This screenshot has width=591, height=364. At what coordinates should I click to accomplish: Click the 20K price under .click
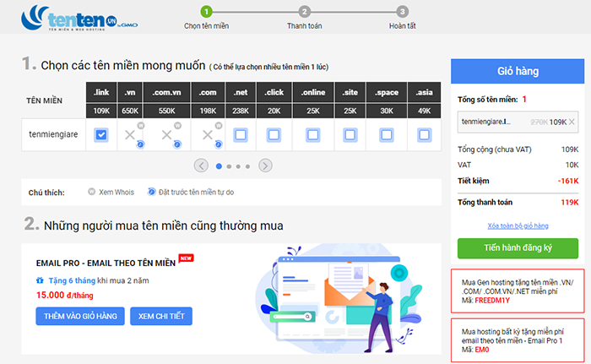274,111
